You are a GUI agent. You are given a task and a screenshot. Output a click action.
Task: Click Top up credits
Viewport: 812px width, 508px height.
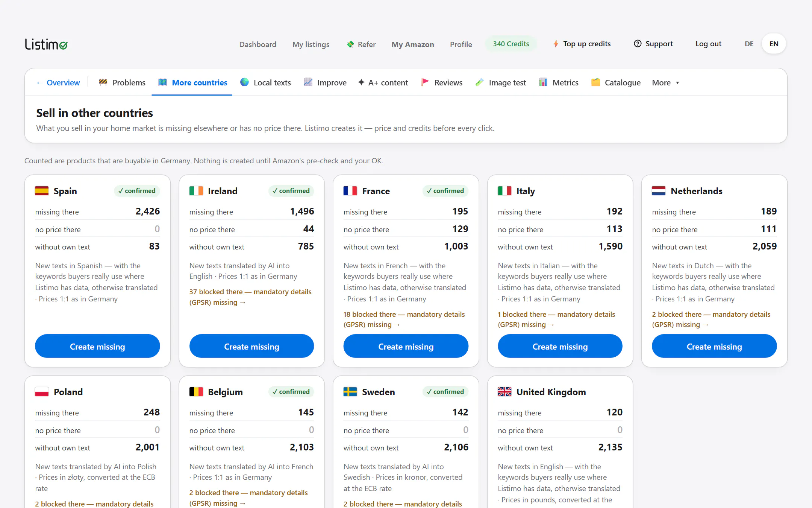pos(582,44)
